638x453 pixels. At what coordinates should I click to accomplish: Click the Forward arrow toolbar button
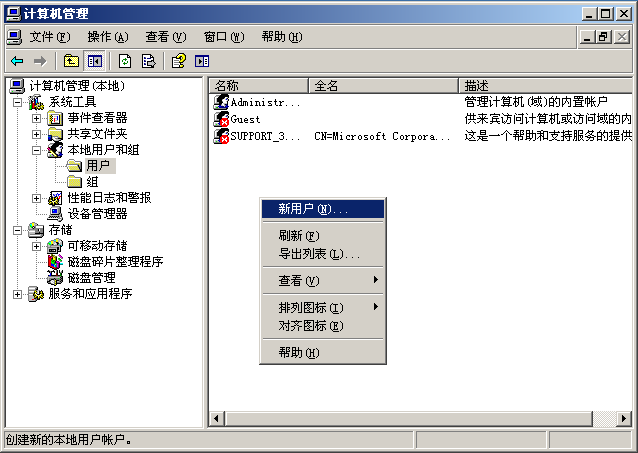click(40, 61)
